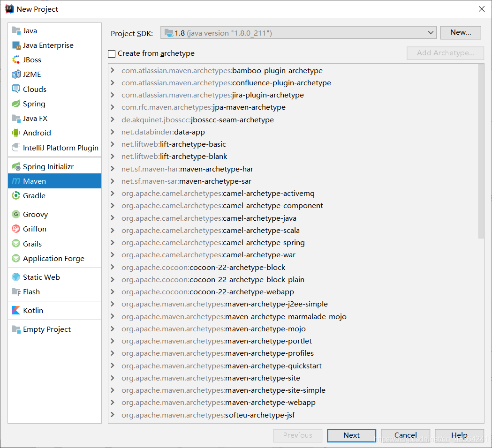Click the IntelliJ logo in title bar
The height and width of the screenshot is (448, 492).
(9, 9)
